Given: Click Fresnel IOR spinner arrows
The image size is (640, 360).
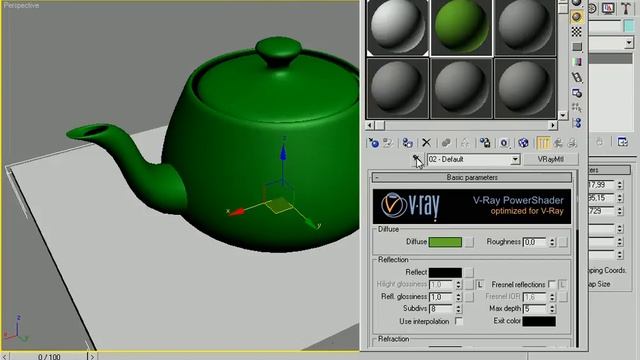Looking at the screenshot, I should [552, 297].
